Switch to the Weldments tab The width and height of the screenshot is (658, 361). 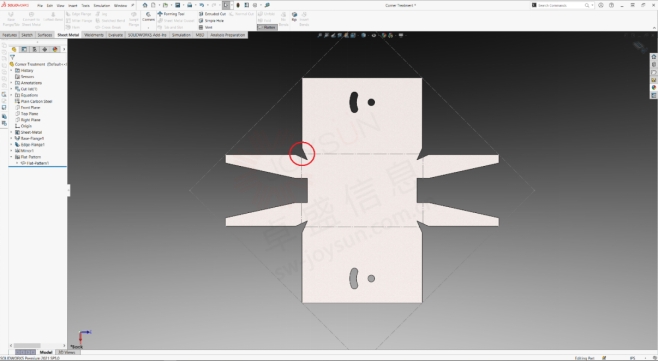tap(94, 35)
